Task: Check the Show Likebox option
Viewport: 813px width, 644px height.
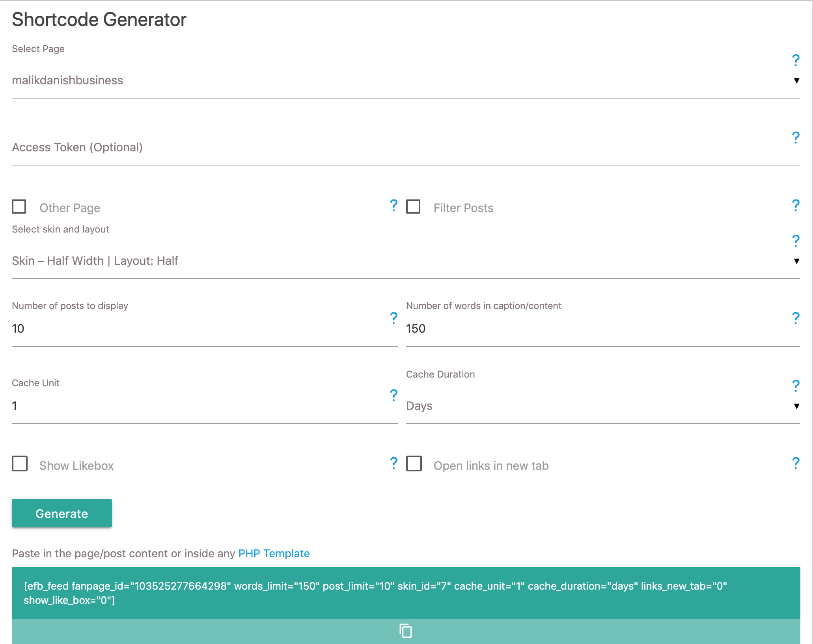Action: pyautogui.click(x=20, y=463)
